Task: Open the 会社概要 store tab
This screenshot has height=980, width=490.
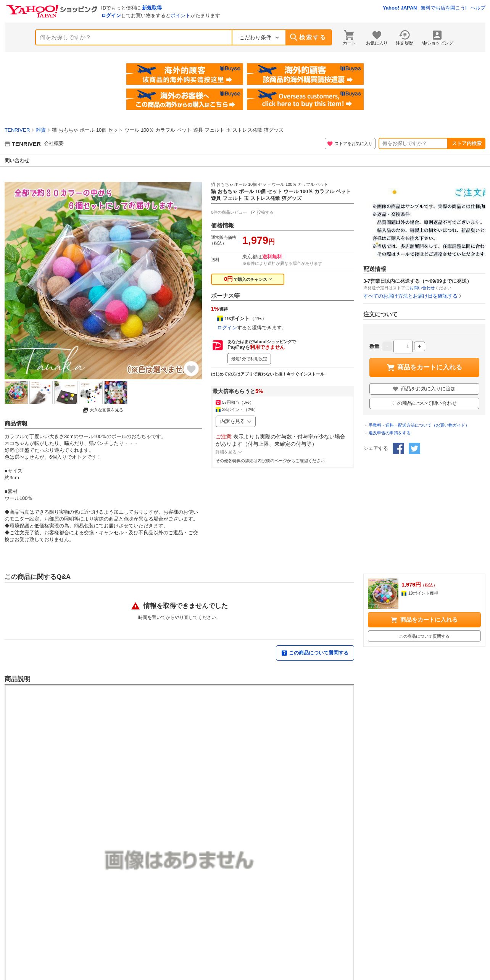Action: [54, 143]
